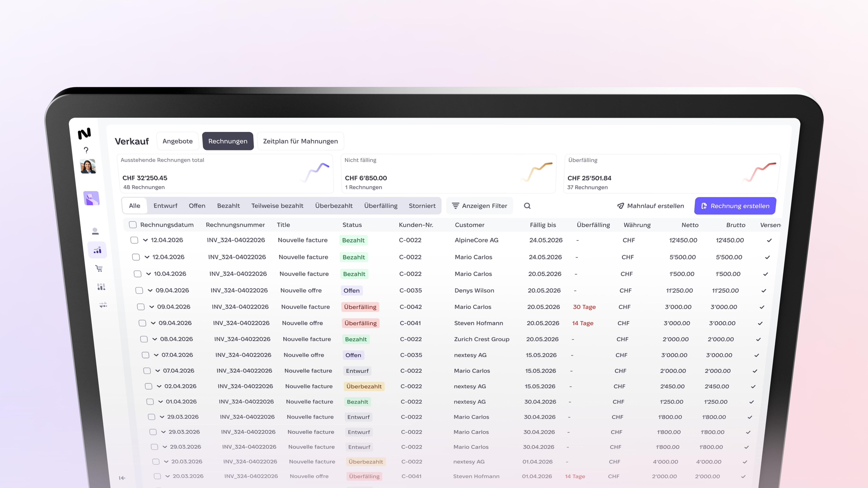This screenshot has height=488, width=868.
Task: Collapse the sidebar with arrow icon
Action: (122, 477)
